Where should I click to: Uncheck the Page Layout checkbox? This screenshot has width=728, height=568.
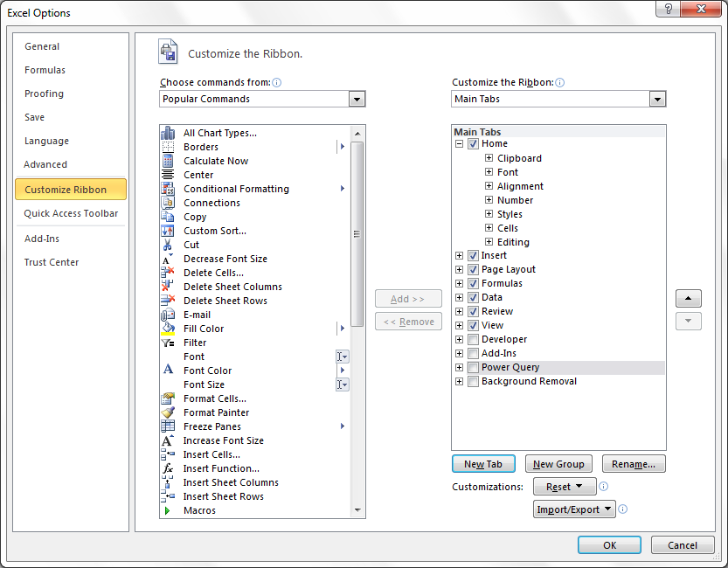tap(473, 270)
